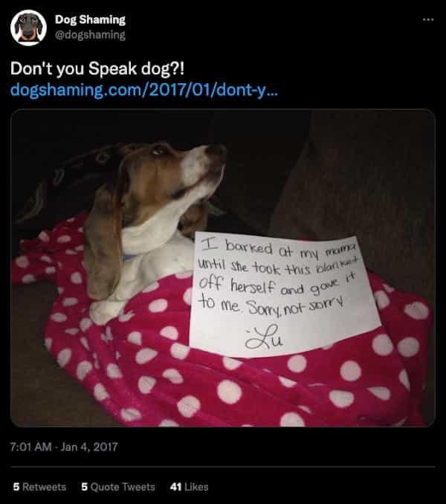Click the 7:01 AM timestamp
This screenshot has width=446, height=504.
pyautogui.click(x=30, y=447)
